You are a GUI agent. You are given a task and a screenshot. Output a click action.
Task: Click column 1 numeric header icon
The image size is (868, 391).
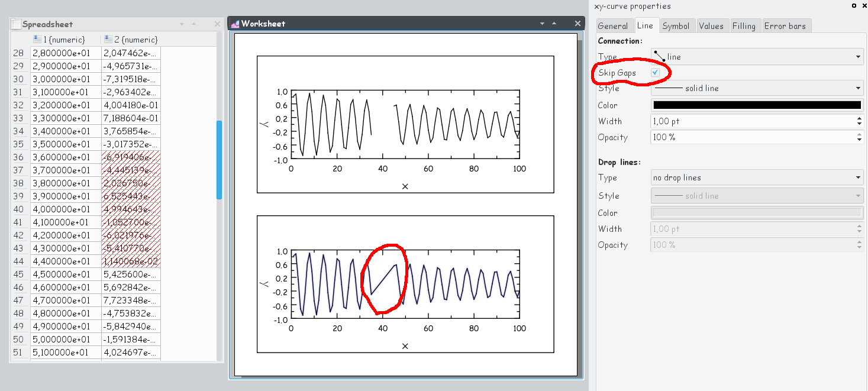pyautogui.click(x=37, y=40)
